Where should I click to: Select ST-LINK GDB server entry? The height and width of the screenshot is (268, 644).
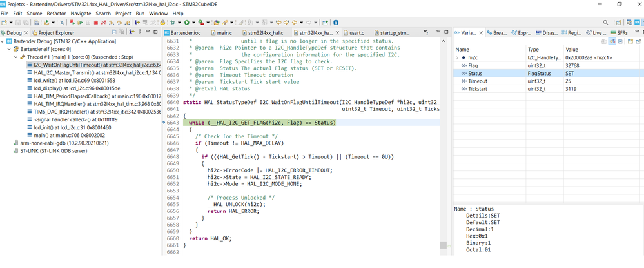[50, 150]
